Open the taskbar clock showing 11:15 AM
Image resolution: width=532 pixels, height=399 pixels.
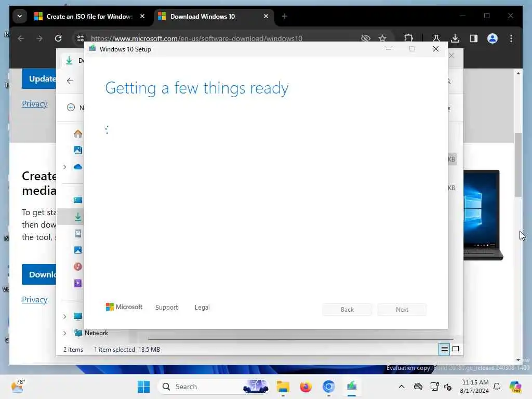(475, 387)
